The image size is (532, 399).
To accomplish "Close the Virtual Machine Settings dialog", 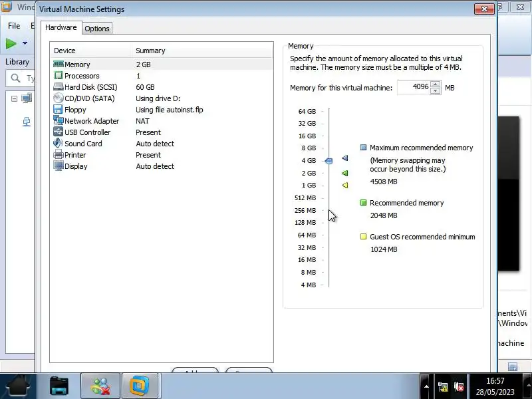I will [485, 9].
